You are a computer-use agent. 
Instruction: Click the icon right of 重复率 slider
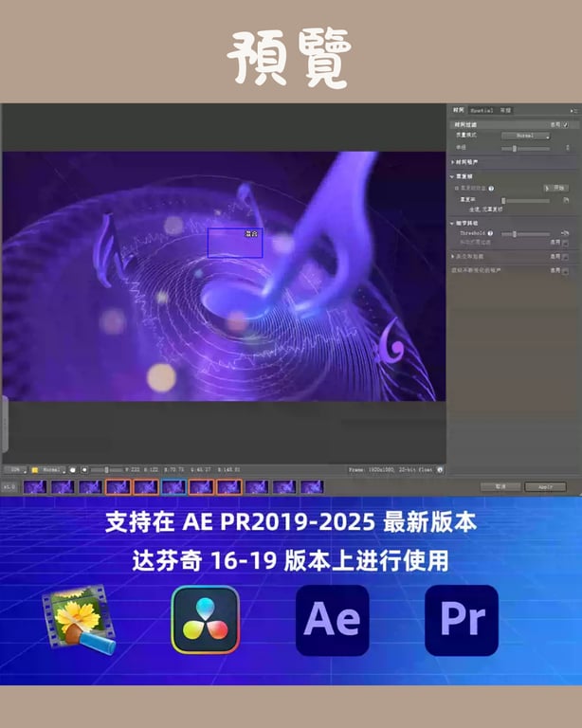[566, 200]
